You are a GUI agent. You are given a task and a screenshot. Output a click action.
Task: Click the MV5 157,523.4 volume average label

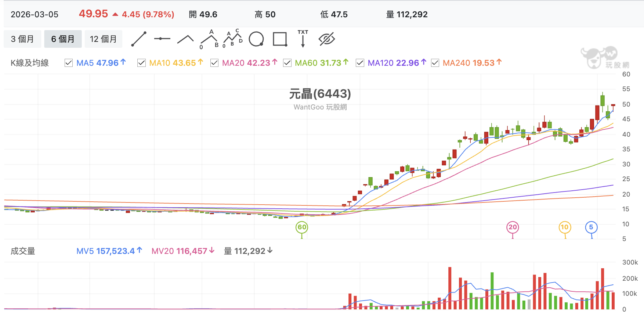click(109, 251)
